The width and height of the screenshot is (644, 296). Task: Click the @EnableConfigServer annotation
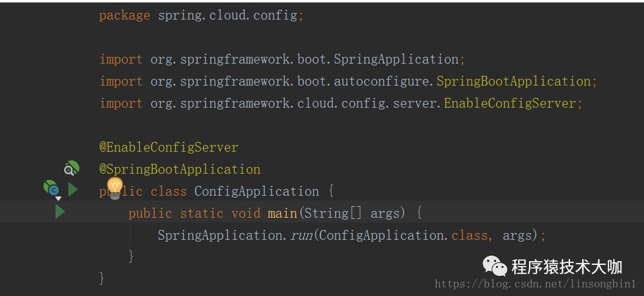click(x=168, y=147)
